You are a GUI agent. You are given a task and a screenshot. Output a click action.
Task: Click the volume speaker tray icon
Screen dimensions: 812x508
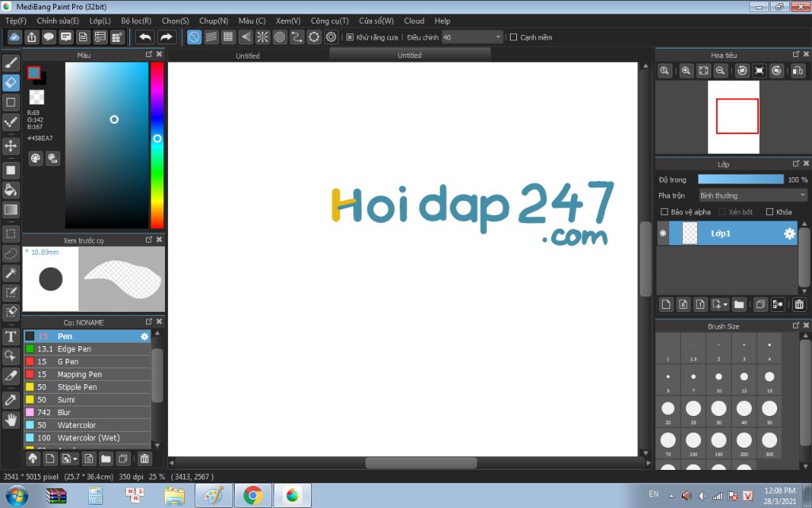click(x=686, y=496)
